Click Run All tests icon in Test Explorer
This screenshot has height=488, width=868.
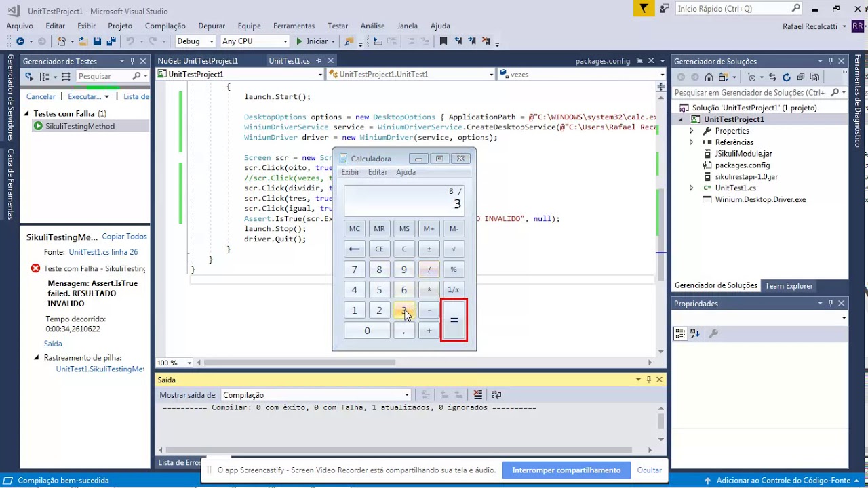tap(29, 77)
